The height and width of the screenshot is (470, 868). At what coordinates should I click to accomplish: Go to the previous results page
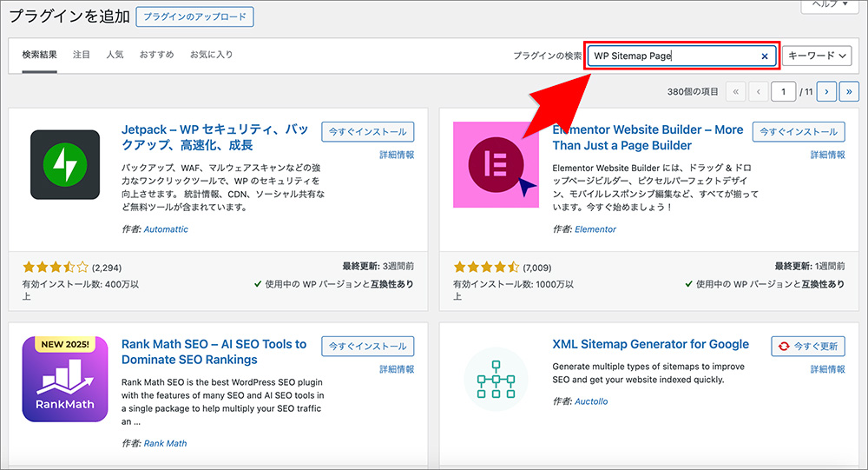click(759, 91)
